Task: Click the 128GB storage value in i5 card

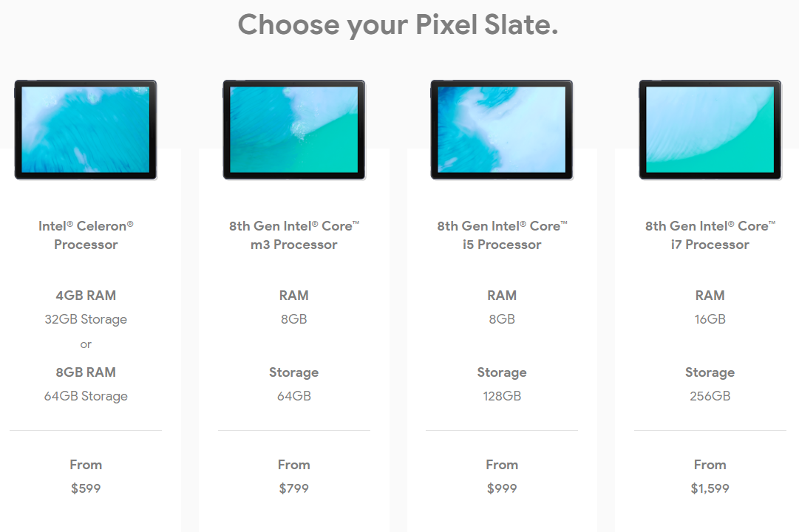Action: [502, 396]
